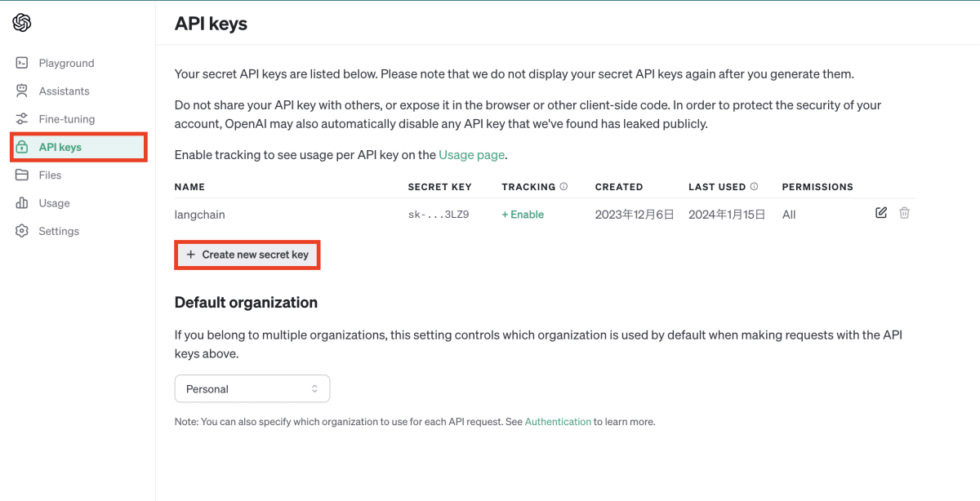Follow the Usage page link
The image size is (980, 501).
click(472, 154)
